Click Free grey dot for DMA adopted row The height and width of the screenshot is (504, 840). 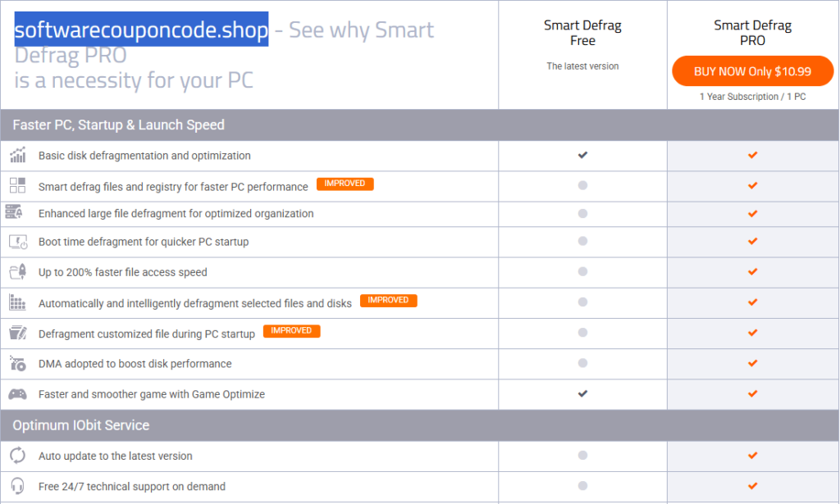click(583, 363)
